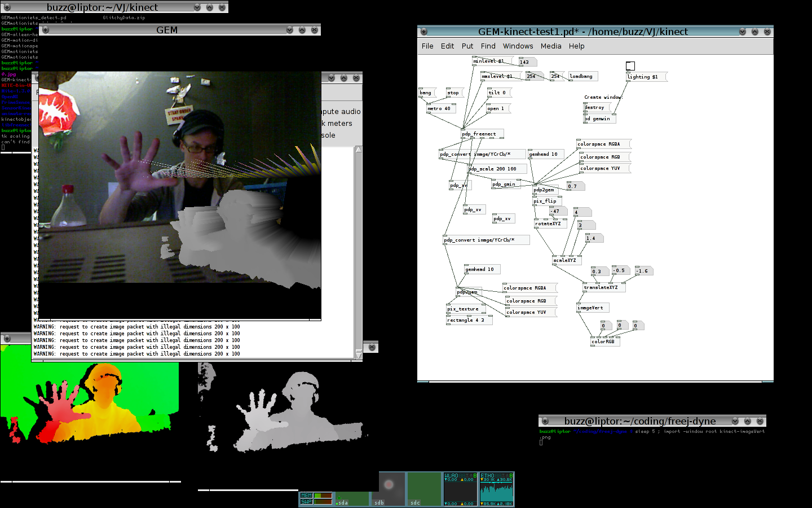The height and width of the screenshot is (508, 812).
Task: Select the number box showing -47
Action: pyautogui.click(x=558, y=211)
